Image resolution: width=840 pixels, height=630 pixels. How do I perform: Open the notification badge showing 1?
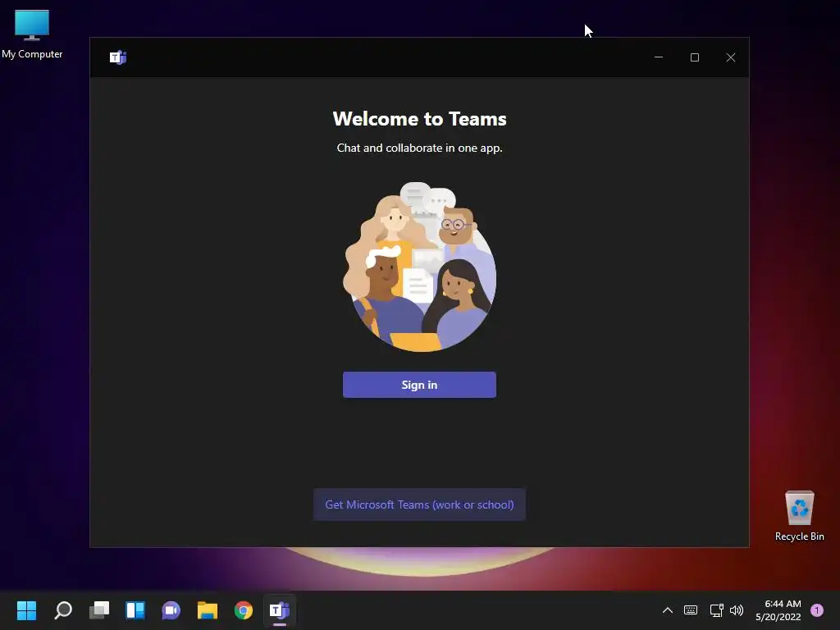(817, 610)
